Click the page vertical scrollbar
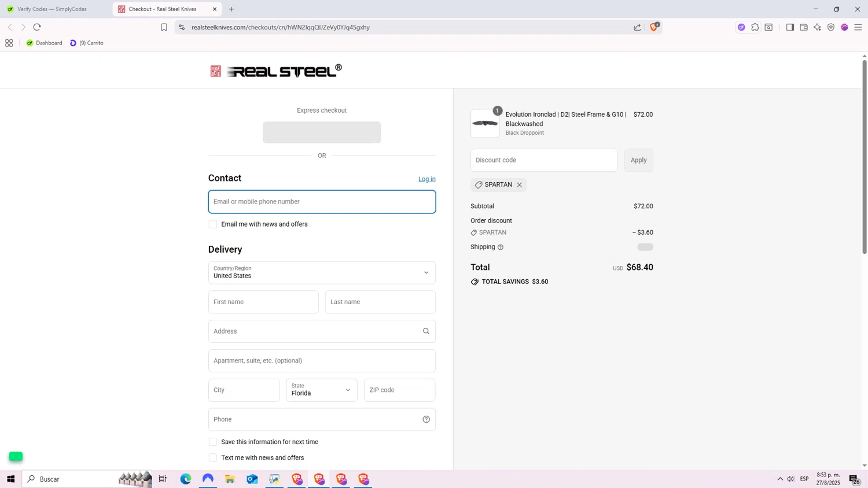The width and height of the screenshot is (868, 488). (x=864, y=156)
